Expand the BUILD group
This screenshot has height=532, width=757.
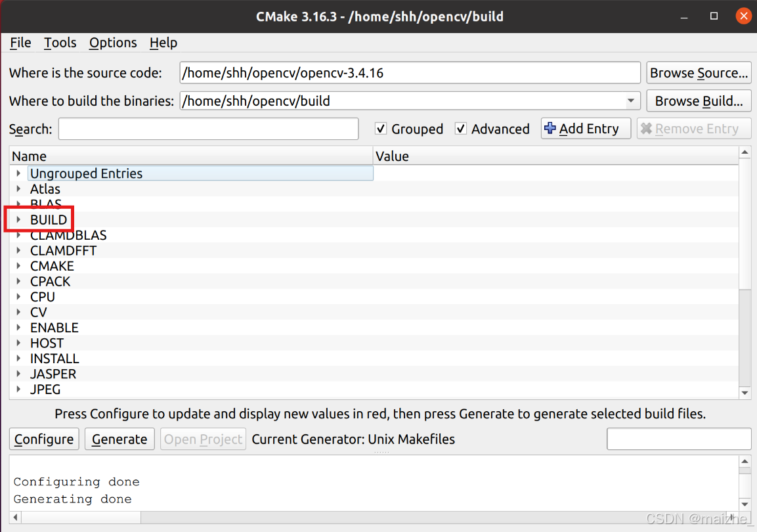[18, 219]
